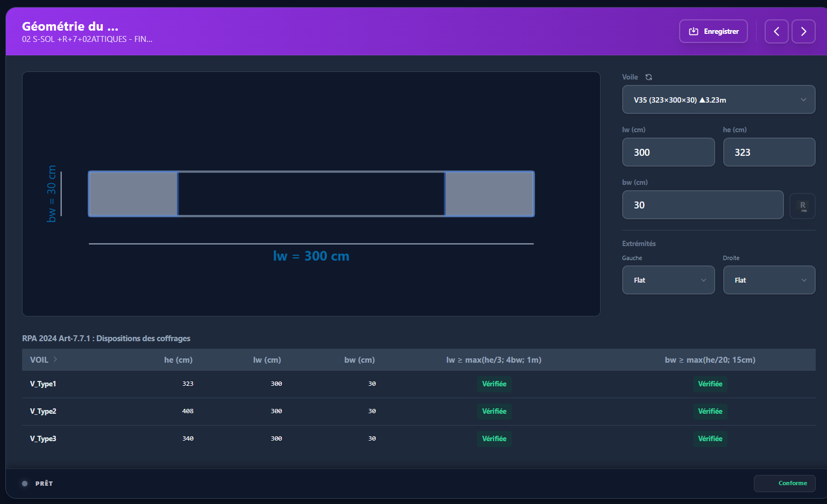Image resolution: width=827 pixels, height=504 pixels.
Task: Navigate forward with the right chevron arrow
Action: (803, 31)
